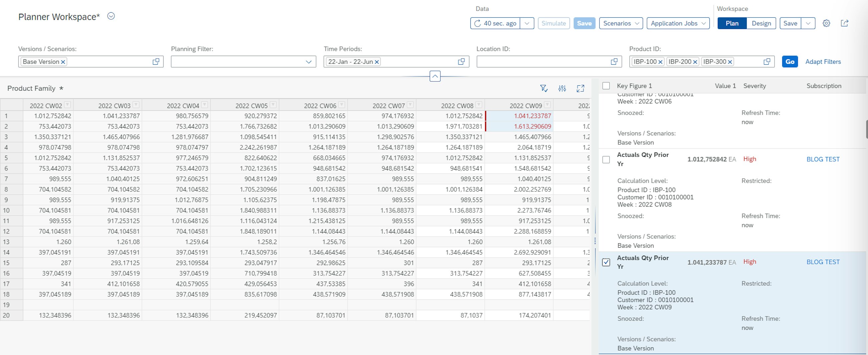
Task: Check the alert for Week 2022 CW08
Action: click(x=606, y=159)
